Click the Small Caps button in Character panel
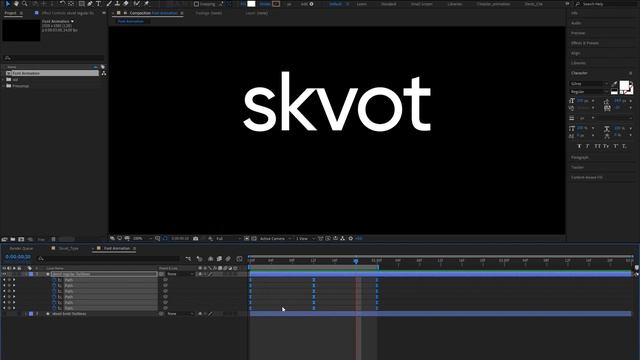Screen dimensions: 640x360 (x=607, y=146)
